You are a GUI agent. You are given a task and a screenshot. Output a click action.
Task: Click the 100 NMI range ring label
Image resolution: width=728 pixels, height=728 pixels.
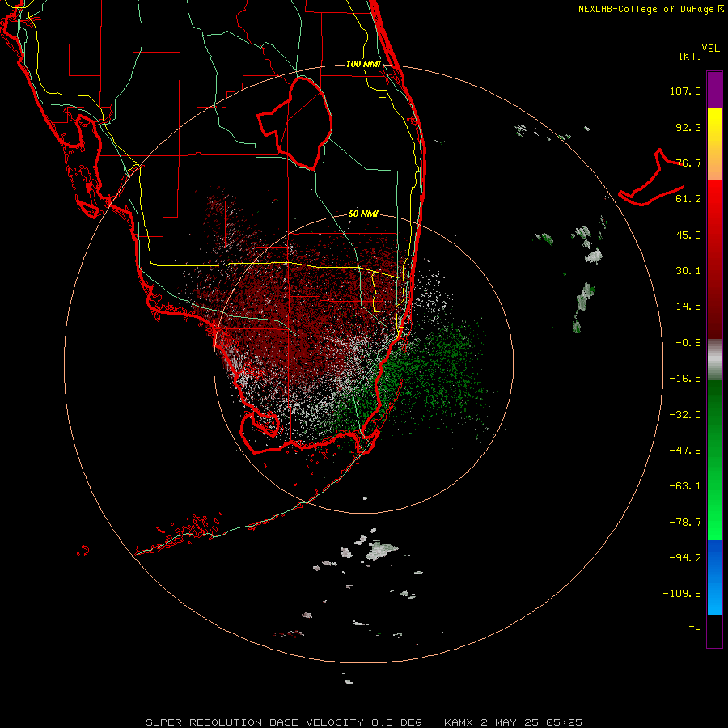coord(363,64)
